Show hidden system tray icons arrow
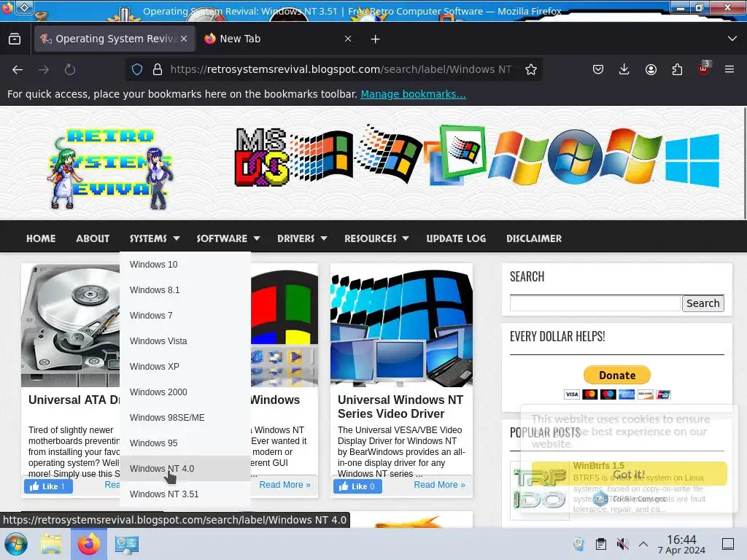 point(643,544)
